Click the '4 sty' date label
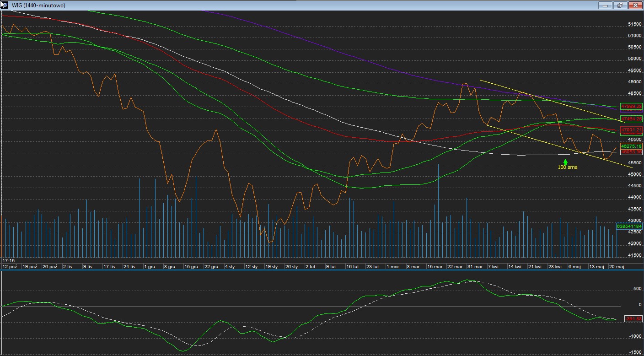 (230, 266)
